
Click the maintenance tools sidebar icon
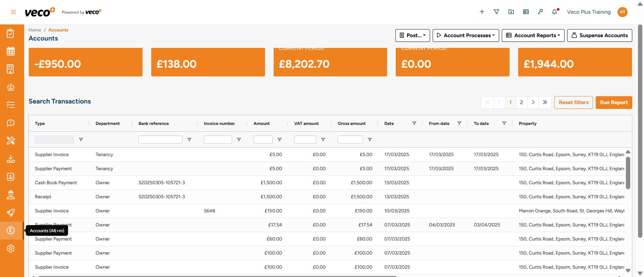[x=11, y=141]
